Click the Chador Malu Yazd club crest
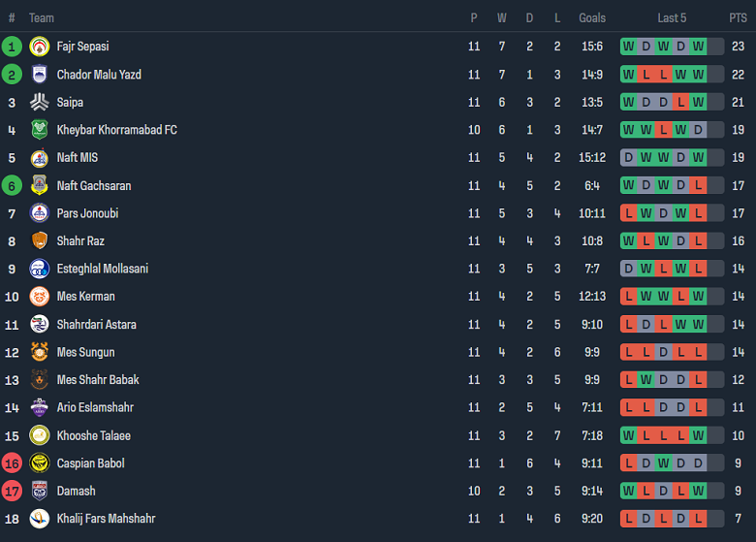This screenshot has width=756, height=542. click(x=39, y=75)
